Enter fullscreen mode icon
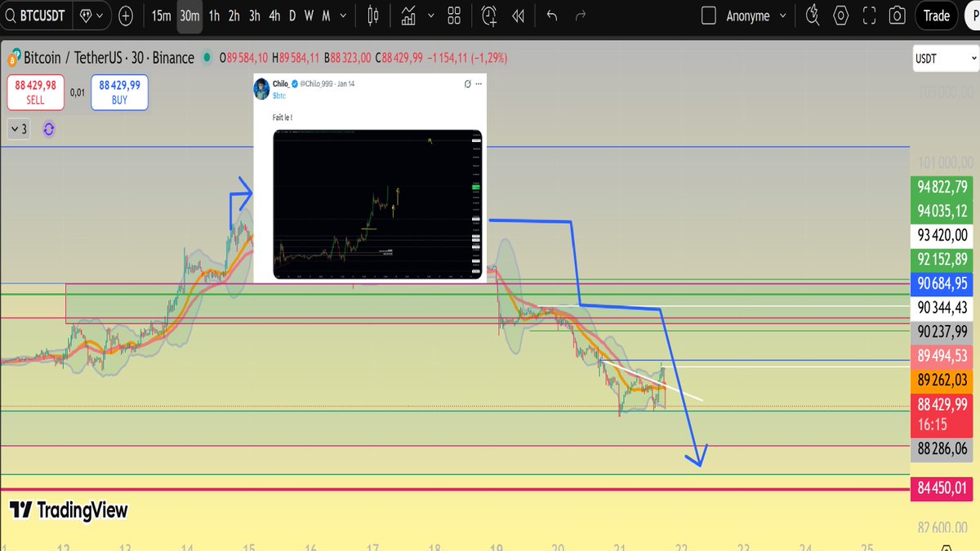 [x=870, y=16]
